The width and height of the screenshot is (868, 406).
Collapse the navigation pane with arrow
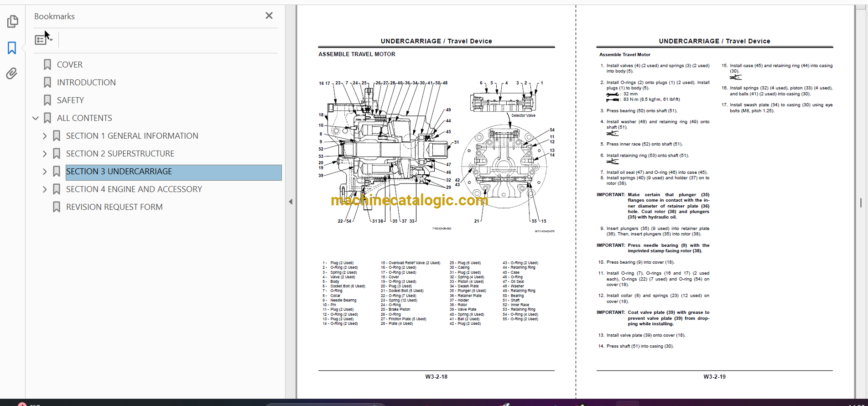[291, 202]
